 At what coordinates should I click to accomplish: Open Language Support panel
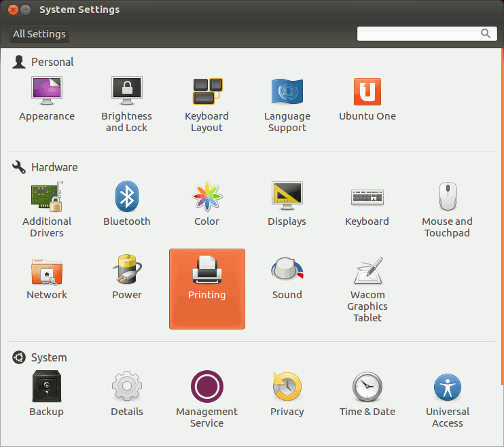(x=287, y=92)
